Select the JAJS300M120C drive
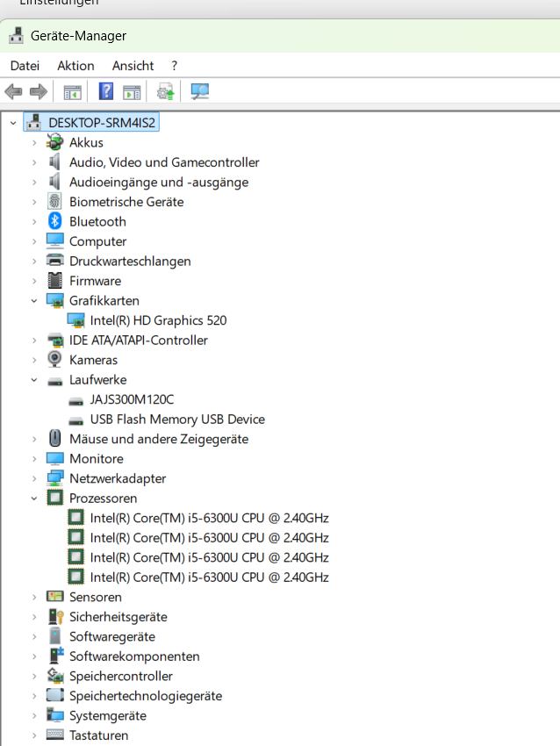The image size is (560, 746). (x=132, y=399)
